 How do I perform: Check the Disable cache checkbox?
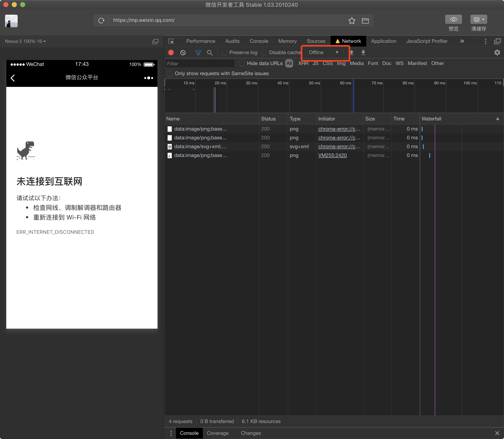coord(264,52)
